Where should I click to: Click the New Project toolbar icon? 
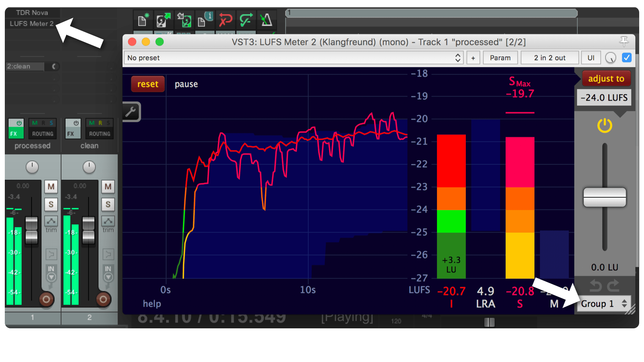coord(143,20)
